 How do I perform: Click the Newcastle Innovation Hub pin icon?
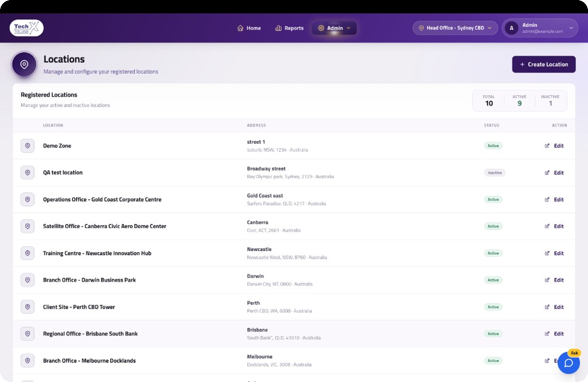pos(27,253)
